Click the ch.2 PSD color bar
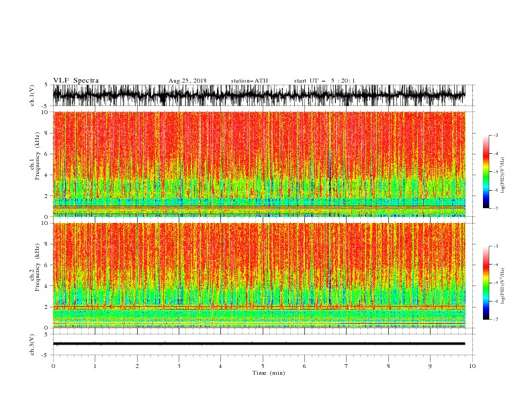The image size is (532, 411). pos(486,283)
